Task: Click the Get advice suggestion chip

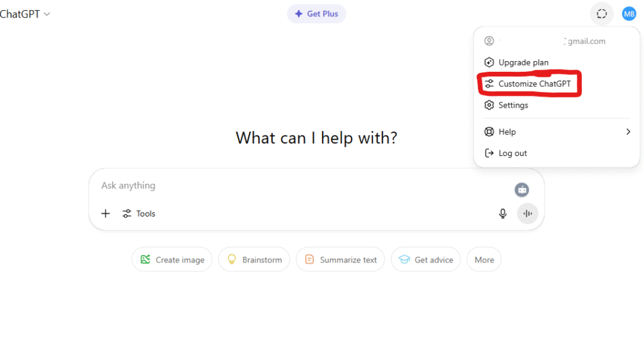Action: (x=426, y=260)
